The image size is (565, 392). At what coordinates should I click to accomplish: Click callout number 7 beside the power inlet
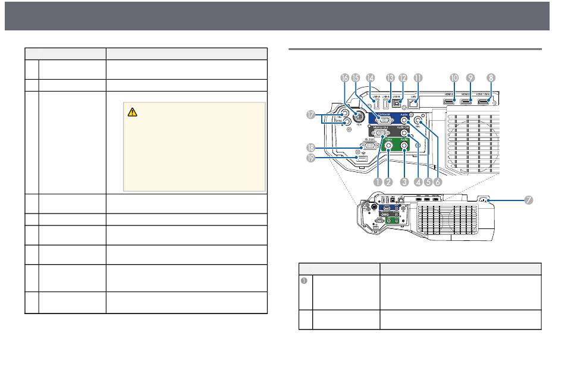click(528, 200)
